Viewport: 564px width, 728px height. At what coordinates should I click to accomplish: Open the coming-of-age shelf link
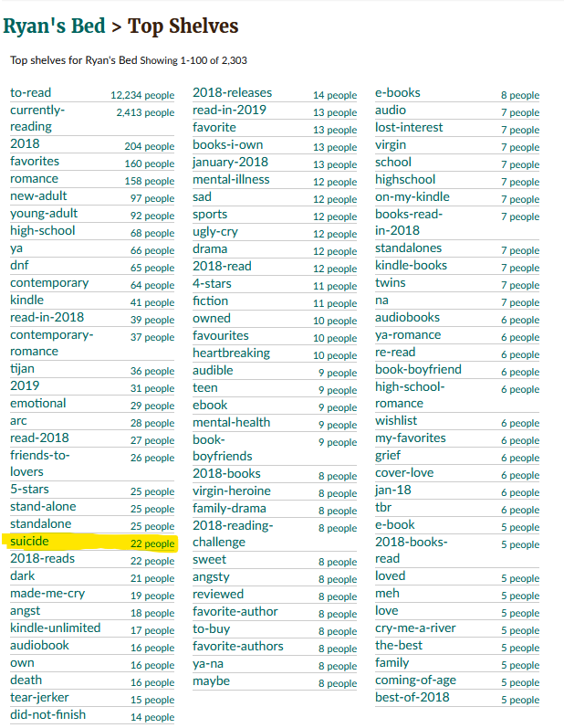coord(415,681)
